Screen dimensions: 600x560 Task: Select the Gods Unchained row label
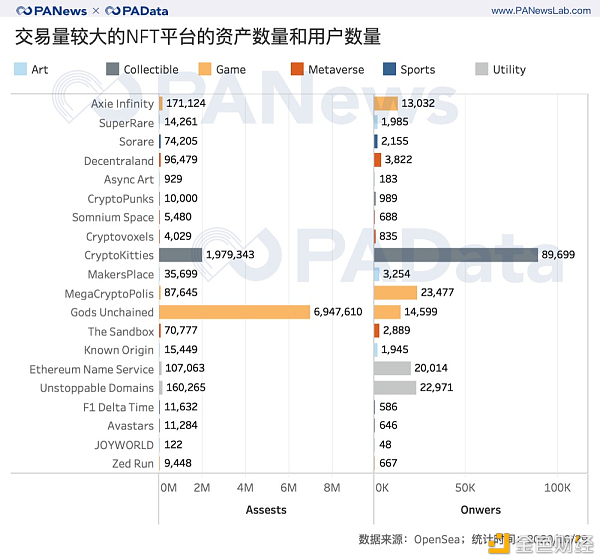[x=112, y=312]
